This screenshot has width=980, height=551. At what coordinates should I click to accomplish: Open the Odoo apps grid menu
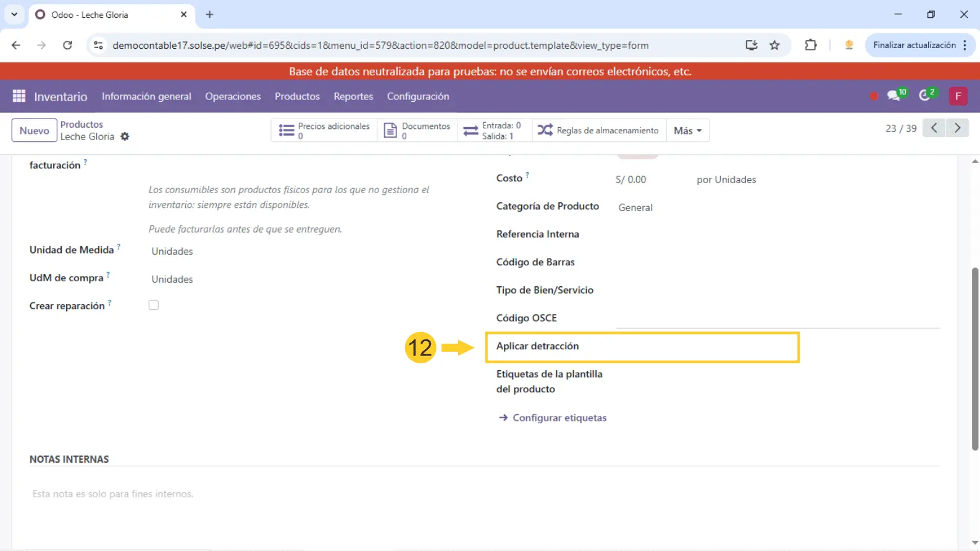[19, 96]
